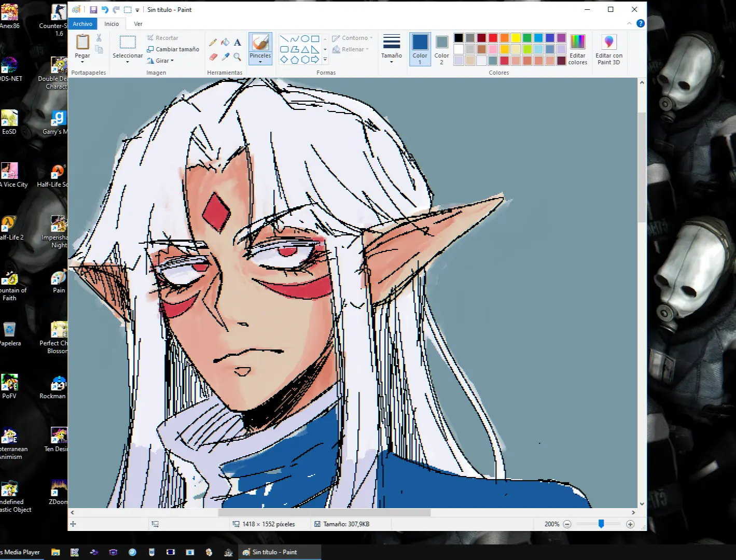Open PoFV desktop shortcut
The width and height of the screenshot is (736, 560).
[x=9, y=387]
